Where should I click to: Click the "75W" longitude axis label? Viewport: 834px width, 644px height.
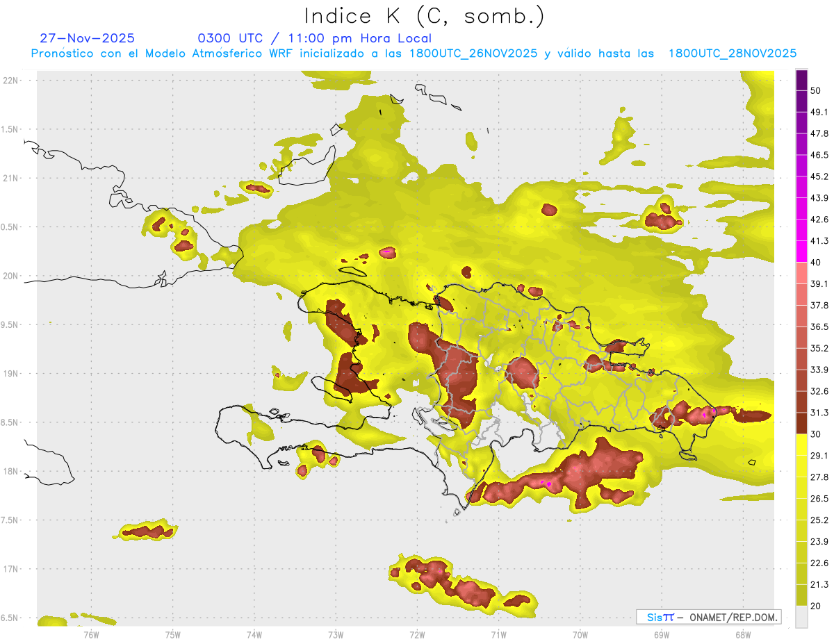pos(173,636)
